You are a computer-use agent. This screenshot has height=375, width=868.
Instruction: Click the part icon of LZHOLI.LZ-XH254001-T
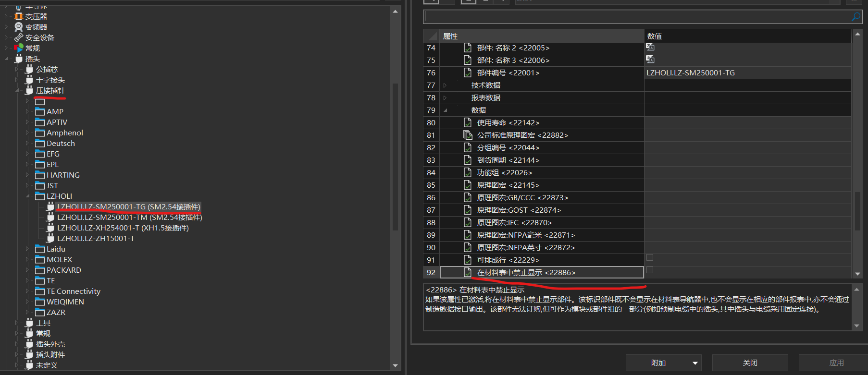point(50,228)
